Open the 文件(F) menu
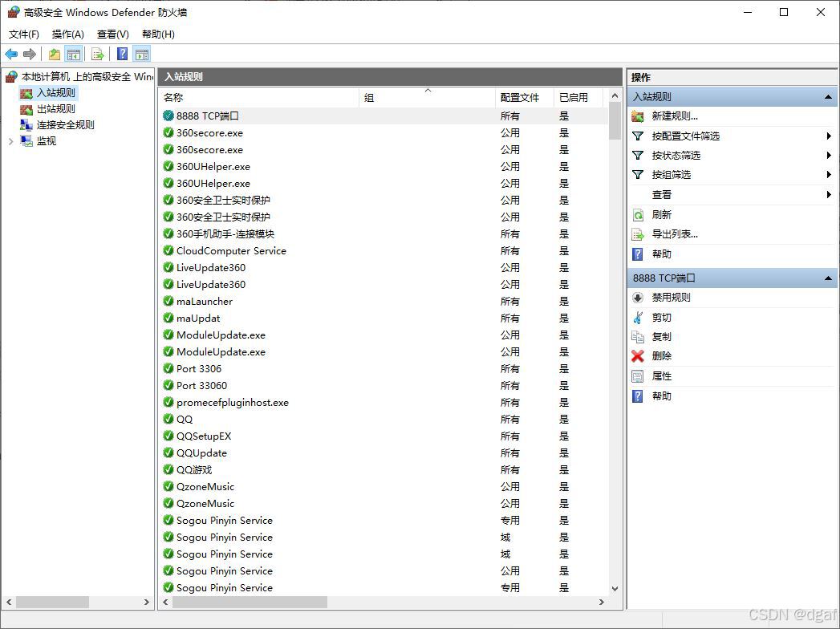 pyautogui.click(x=23, y=34)
